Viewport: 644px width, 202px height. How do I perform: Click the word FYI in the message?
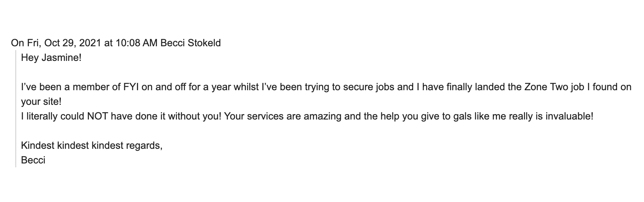[132, 87]
